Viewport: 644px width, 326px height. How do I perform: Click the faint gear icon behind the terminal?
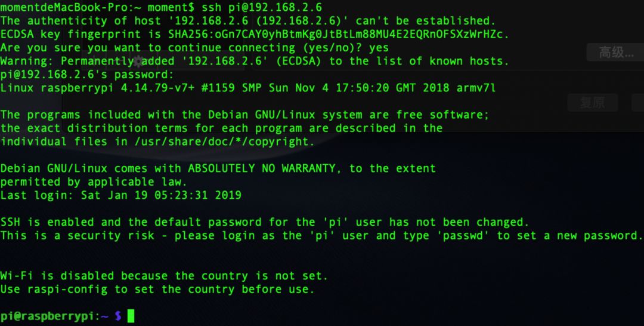click(138, 61)
